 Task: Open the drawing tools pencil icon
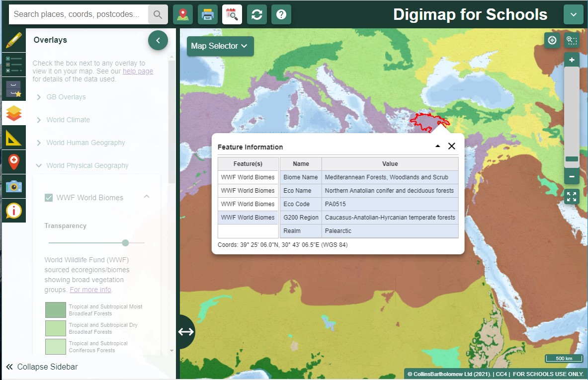point(13,40)
